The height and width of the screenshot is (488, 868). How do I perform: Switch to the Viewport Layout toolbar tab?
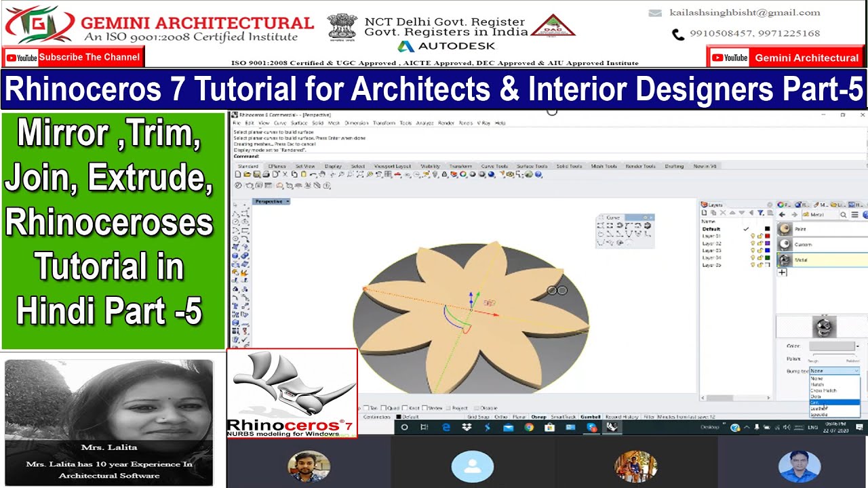point(393,166)
